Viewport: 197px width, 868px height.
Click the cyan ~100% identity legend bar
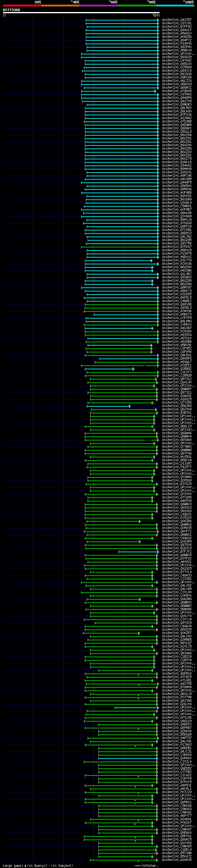coord(175,6)
